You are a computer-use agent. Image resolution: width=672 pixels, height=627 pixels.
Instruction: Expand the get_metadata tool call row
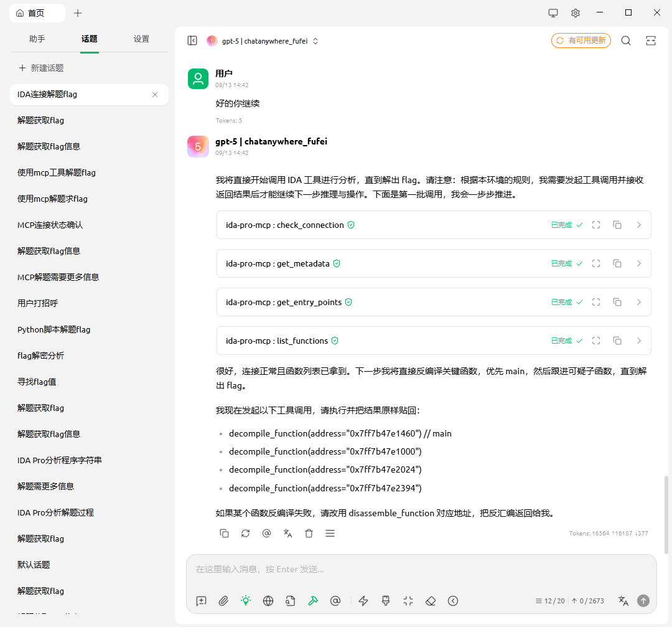638,263
